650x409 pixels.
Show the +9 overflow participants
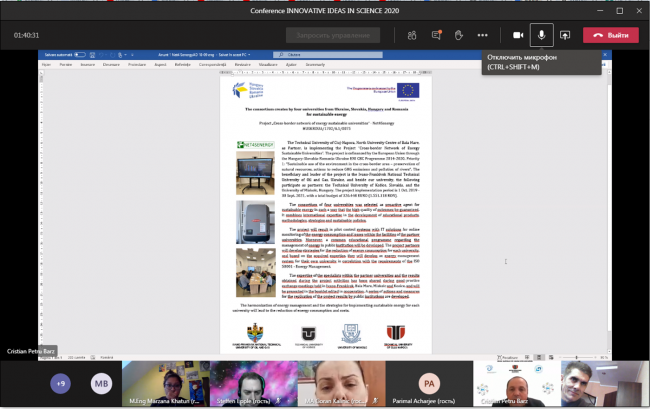[x=60, y=383]
